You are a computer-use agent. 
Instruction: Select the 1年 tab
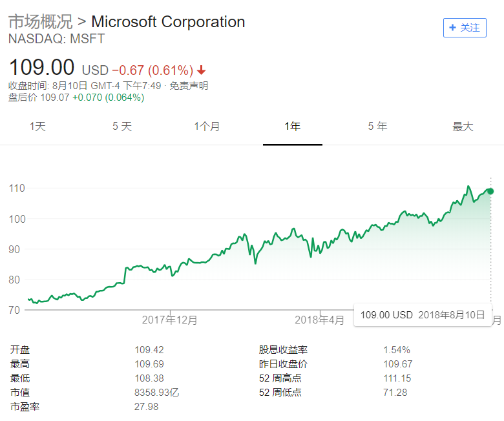[293, 126]
